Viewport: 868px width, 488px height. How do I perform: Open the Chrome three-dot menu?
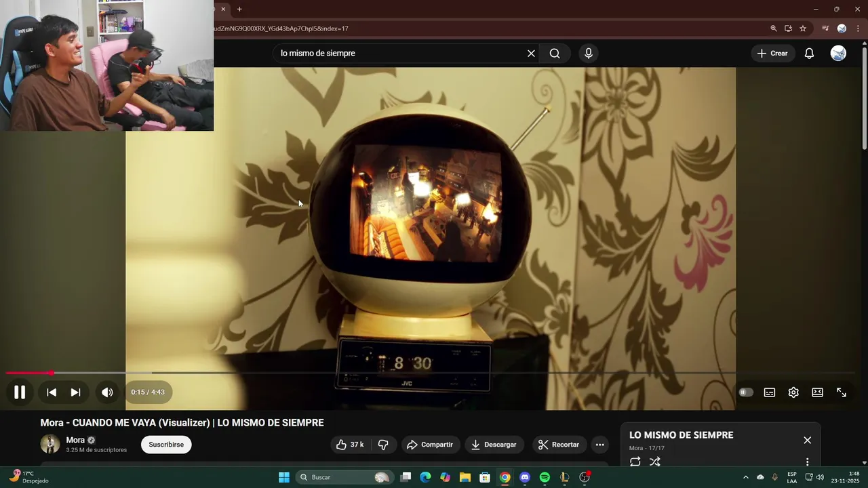tap(858, 28)
